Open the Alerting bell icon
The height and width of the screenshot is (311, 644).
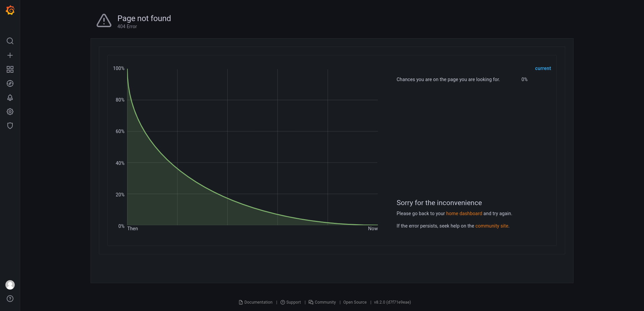tap(10, 98)
